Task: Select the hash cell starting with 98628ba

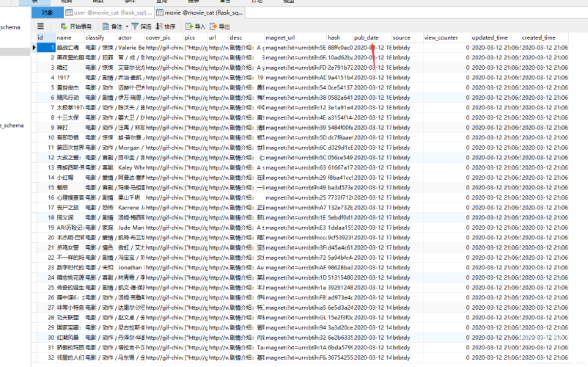Action: pyautogui.click(x=339, y=268)
